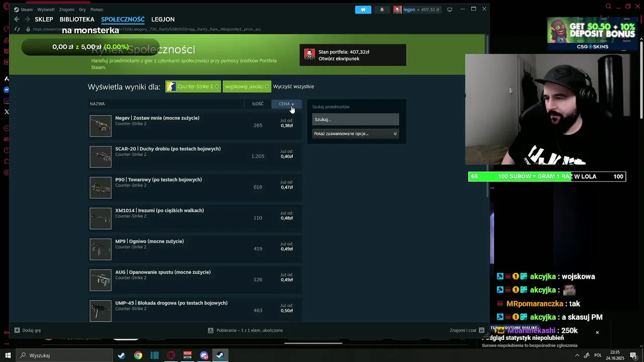Open XM1014 | Irezumi listing
The image size is (644, 362).
point(159,210)
